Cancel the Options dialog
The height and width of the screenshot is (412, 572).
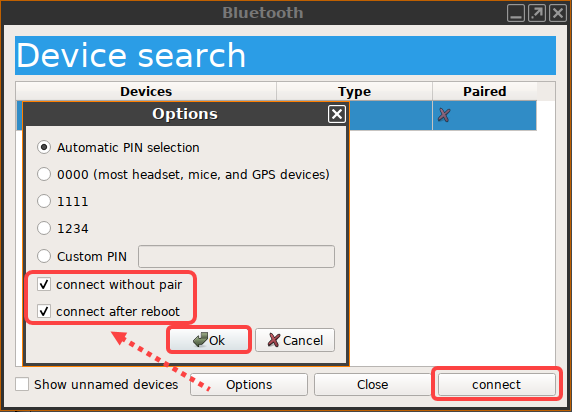[295, 340]
